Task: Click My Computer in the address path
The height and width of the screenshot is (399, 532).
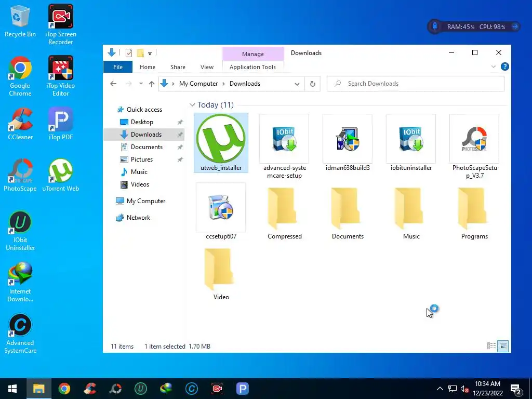Action: tap(198, 84)
